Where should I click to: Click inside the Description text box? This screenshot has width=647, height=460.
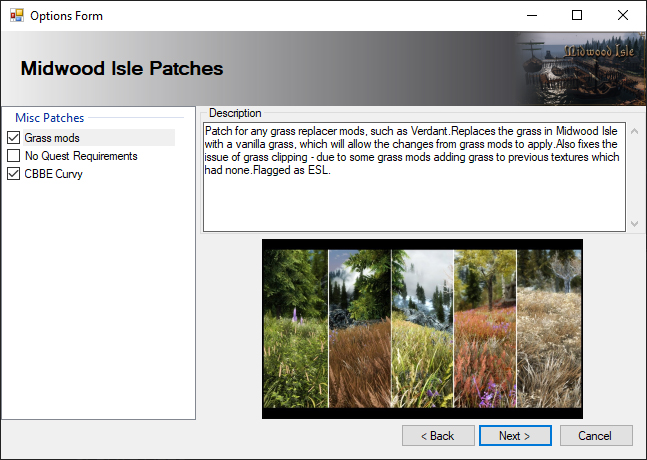pyautogui.click(x=414, y=177)
